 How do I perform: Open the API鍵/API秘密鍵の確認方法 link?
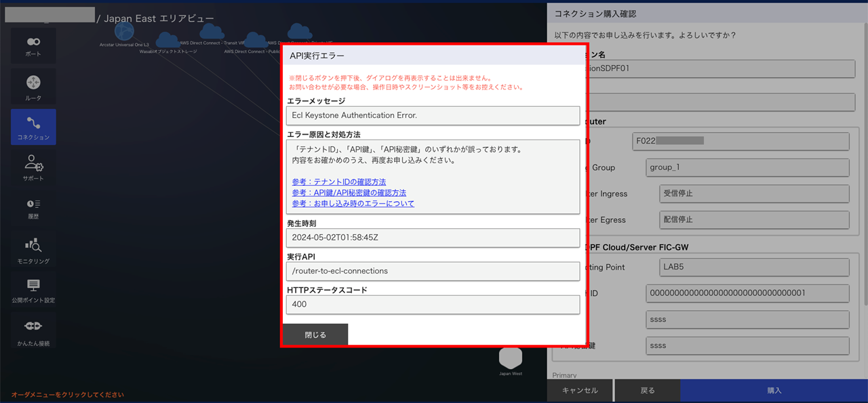pos(348,192)
